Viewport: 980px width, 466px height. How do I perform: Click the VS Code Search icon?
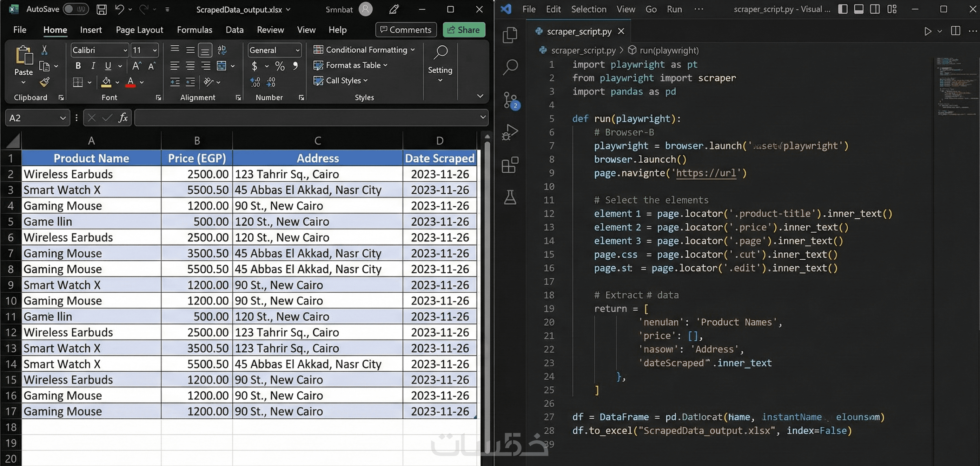(510, 67)
